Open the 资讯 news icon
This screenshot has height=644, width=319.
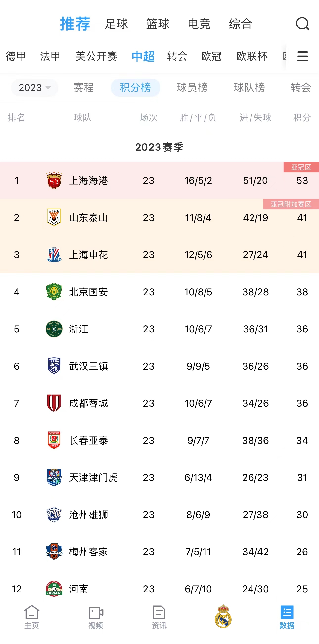click(x=159, y=617)
